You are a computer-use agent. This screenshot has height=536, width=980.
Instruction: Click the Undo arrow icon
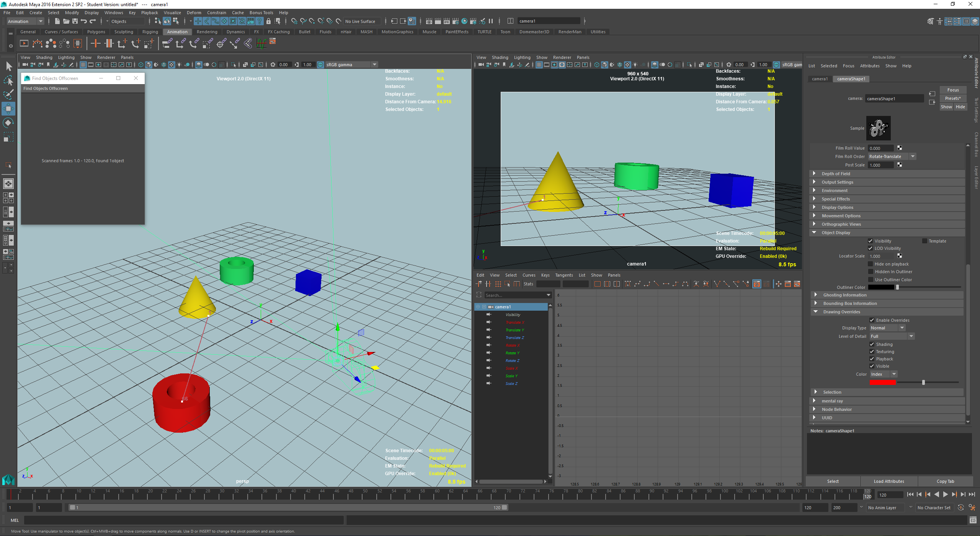pos(84,21)
